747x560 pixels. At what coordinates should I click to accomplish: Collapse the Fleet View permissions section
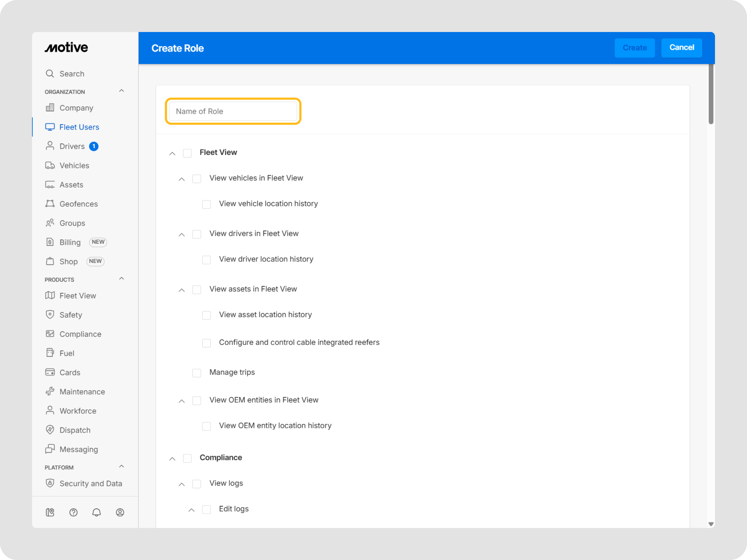pos(172,154)
